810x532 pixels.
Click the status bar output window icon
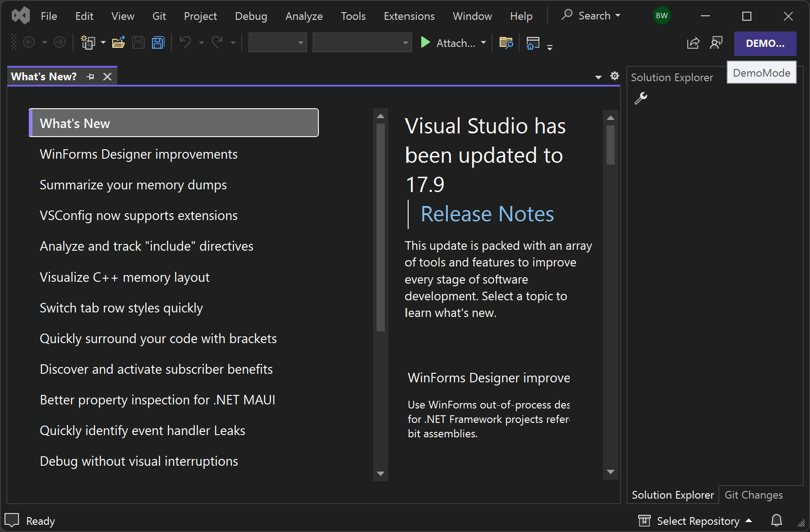point(12,520)
